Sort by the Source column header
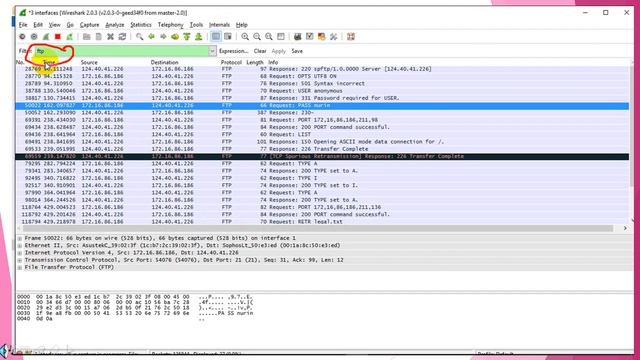This screenshot has height=360, width=640. pyautogui.click(x=89, y=62)
